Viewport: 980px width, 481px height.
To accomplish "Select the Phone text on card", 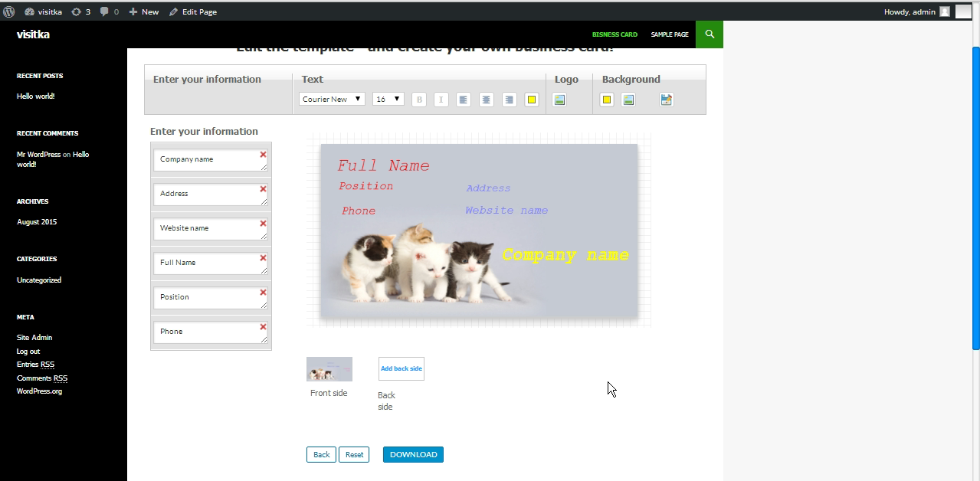I will click(x=359, y=211).
